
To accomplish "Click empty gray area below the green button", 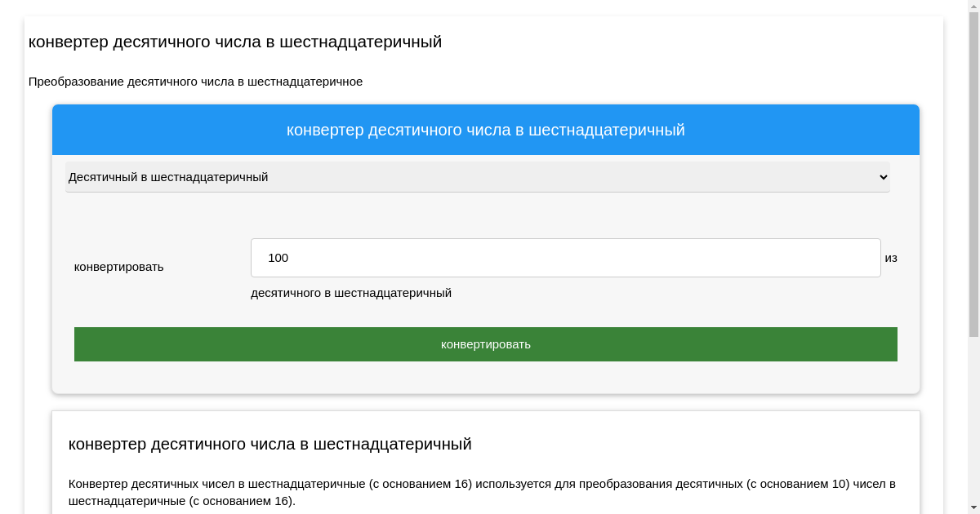I will [x=485, y=377].
